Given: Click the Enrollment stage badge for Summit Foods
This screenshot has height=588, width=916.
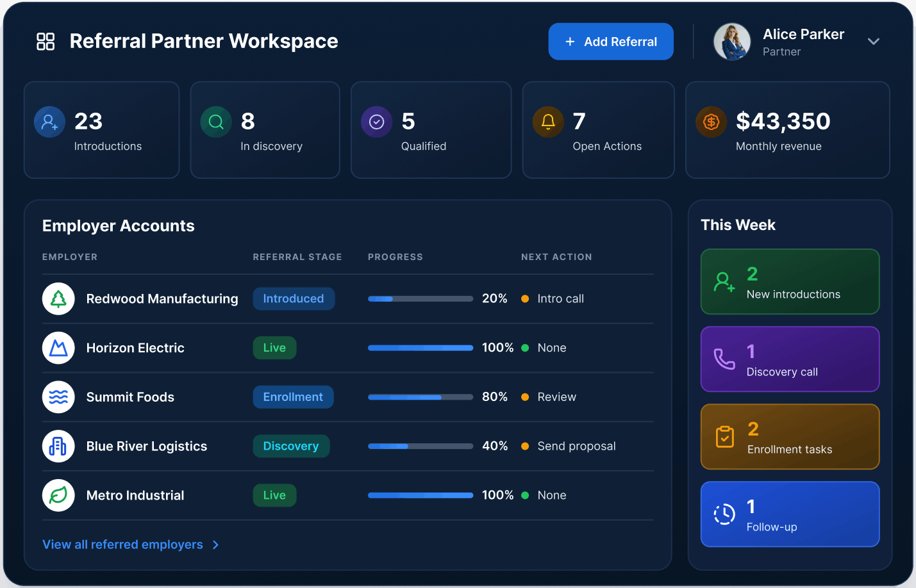Looking at the screenshot, I should 293,397.
